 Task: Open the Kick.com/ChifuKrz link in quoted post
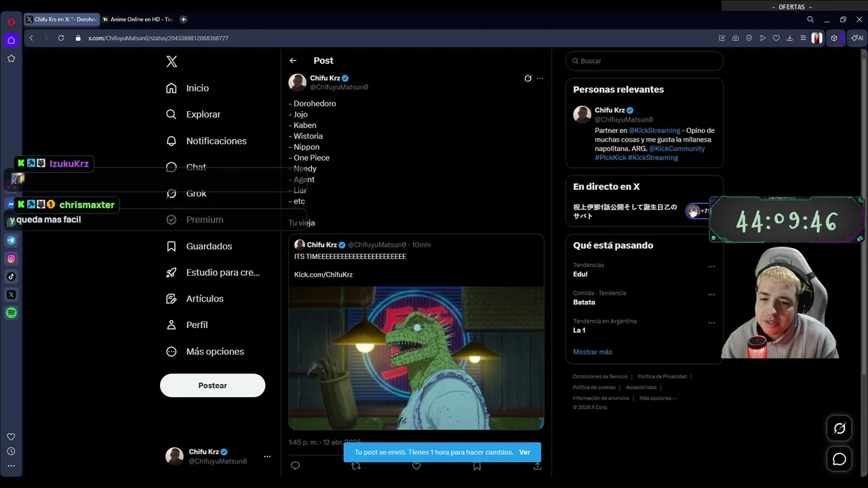pos(323,274)
